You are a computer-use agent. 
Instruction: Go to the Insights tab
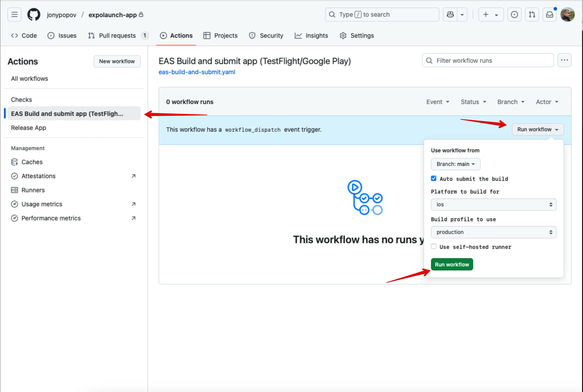[x=311, y=36]
